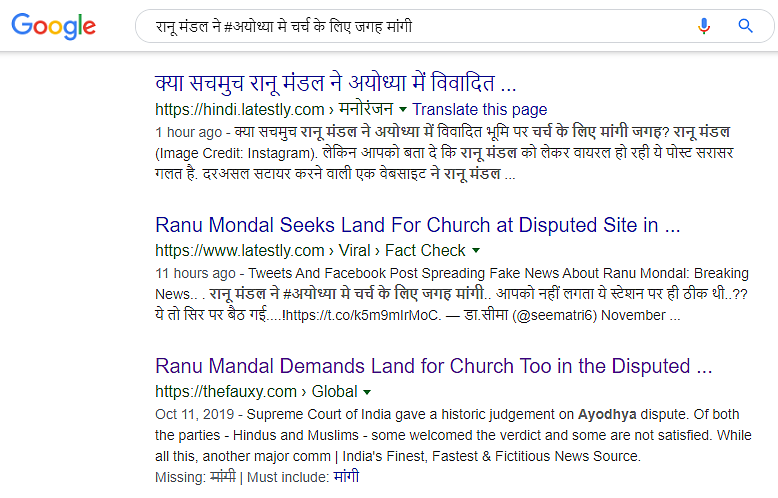
Task: Click the 'Oct 11, 2019' snippet date
Action: click(194, 414)
